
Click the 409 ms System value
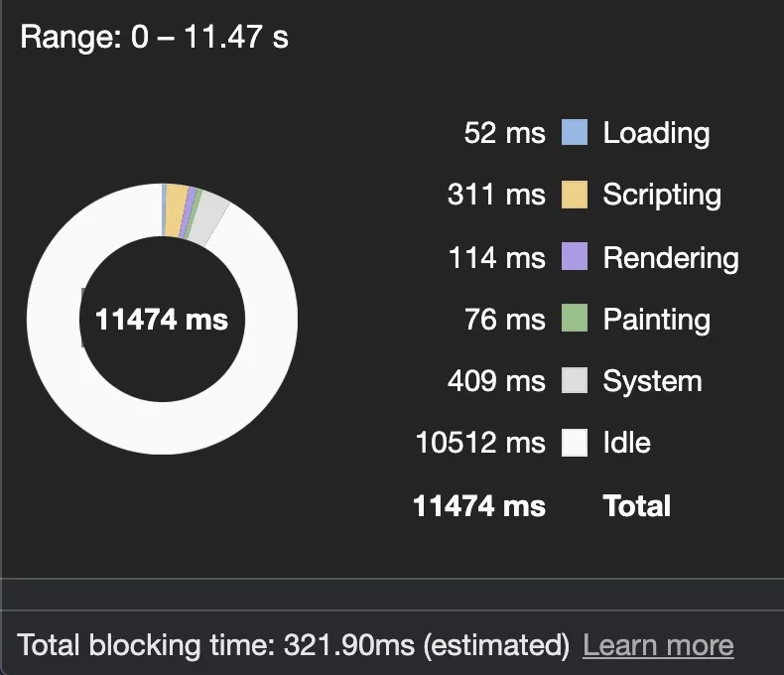[496, 381]
